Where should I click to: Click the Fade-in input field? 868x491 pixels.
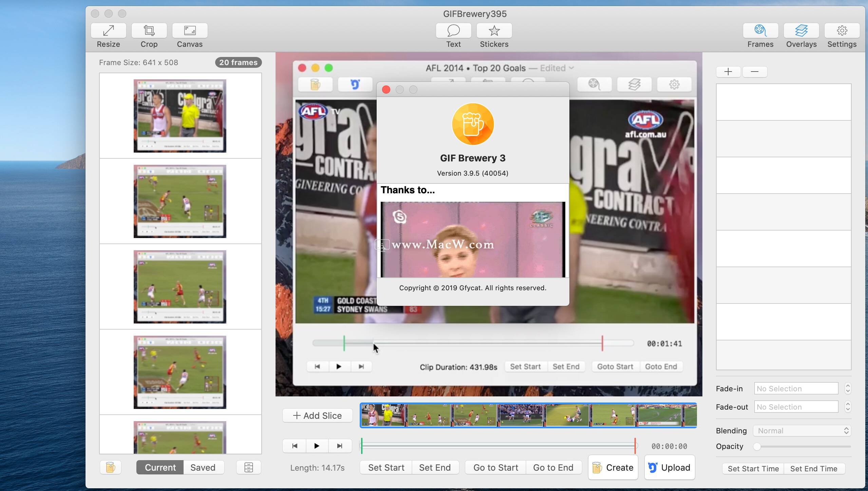tap(796, 388)
